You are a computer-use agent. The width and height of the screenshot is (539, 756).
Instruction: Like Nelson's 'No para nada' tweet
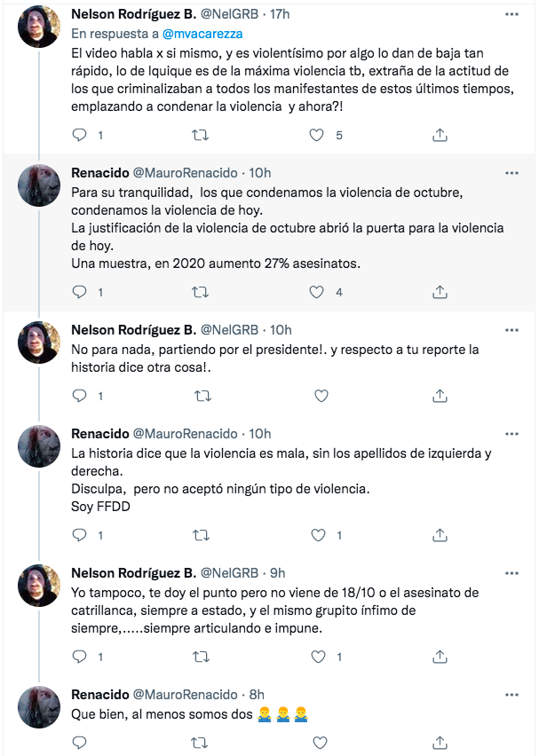(x=321, y=396)
